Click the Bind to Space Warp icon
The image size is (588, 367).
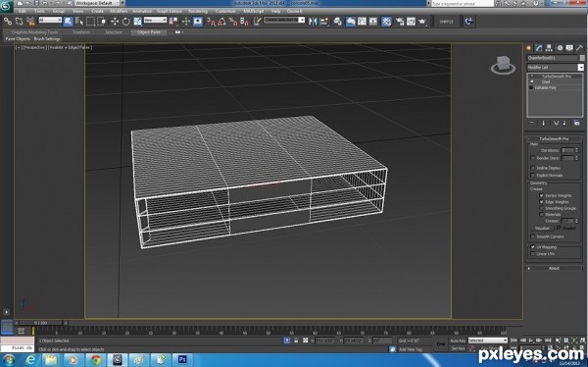30,22
